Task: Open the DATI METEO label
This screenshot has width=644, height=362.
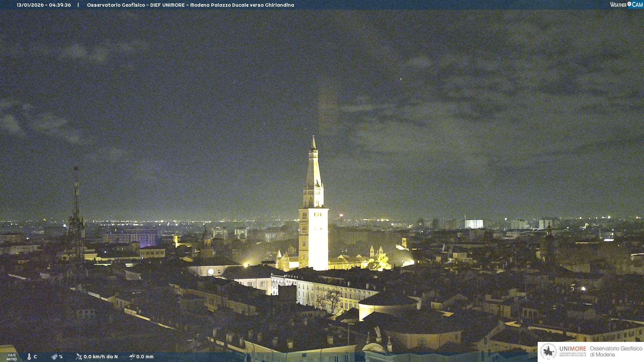Action: pos(12,357)
